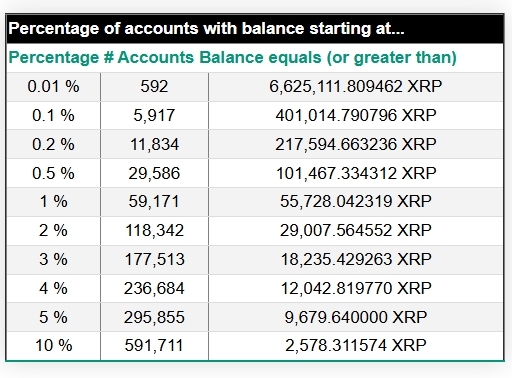Select the 'Percentage' column header
The height and width of the screenshot is (378, 512).
click(54, 58)
